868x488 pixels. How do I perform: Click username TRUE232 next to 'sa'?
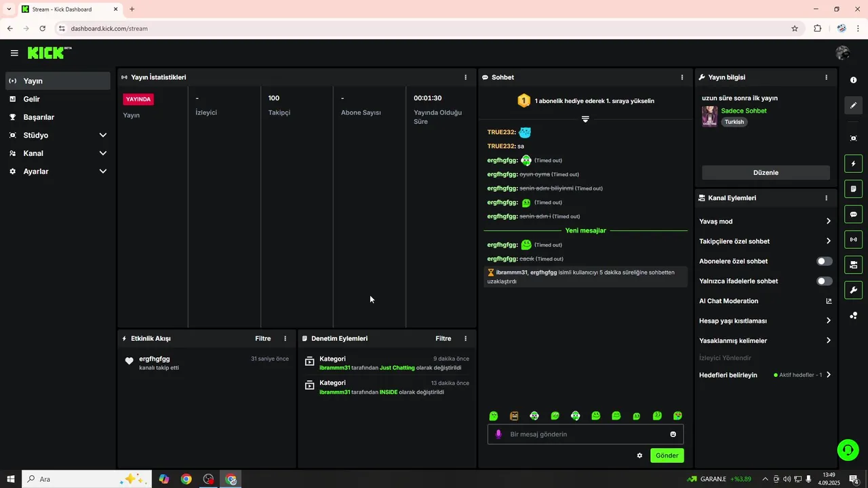tap(501, 146)
